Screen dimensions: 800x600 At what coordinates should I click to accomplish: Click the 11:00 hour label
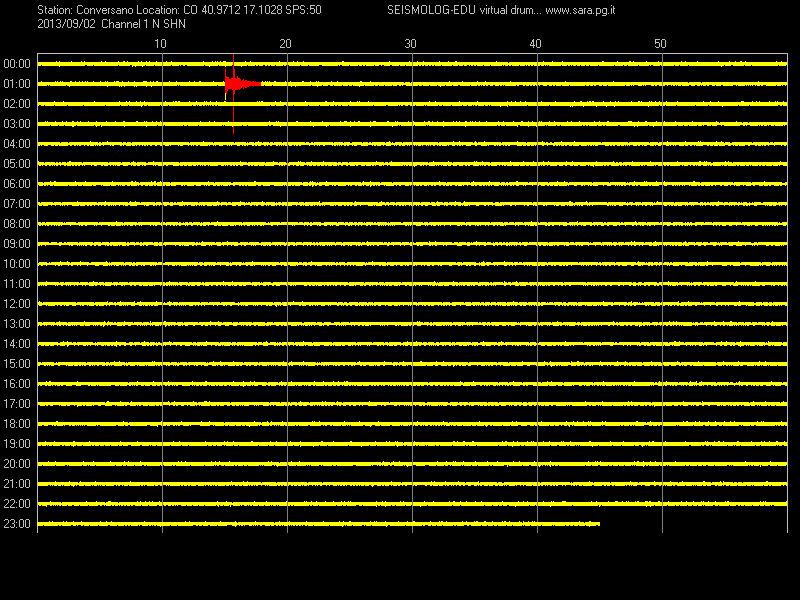coord(17,284)
